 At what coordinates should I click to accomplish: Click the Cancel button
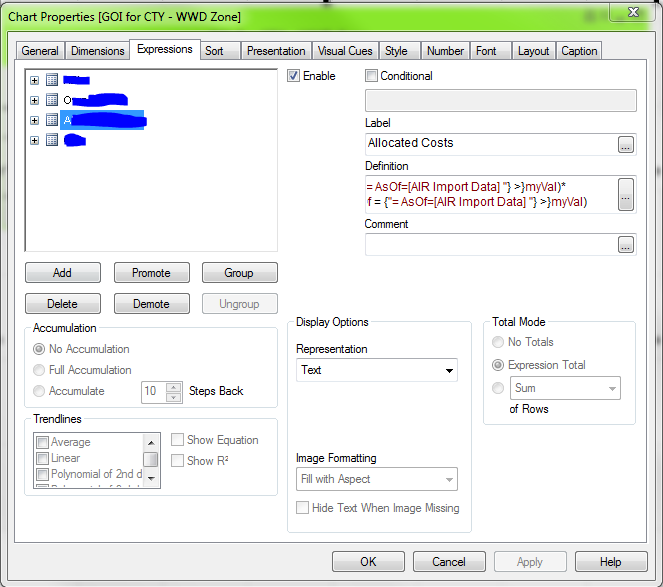449,562
